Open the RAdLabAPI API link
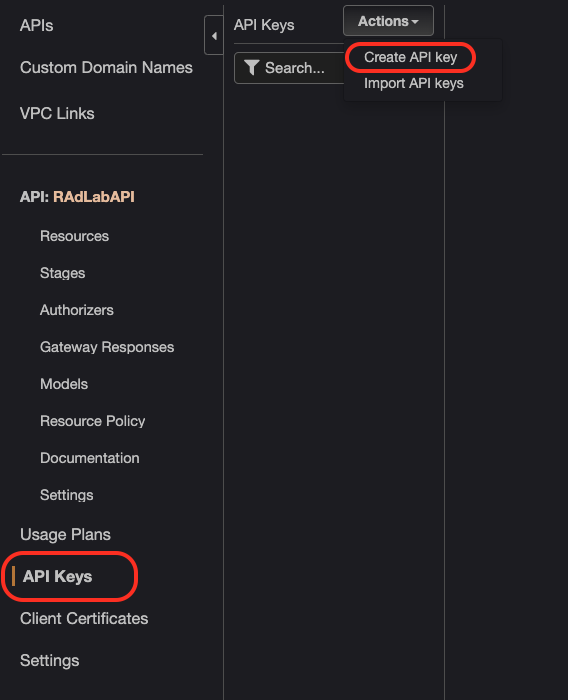This screenshot has height=700, width=568. (x=94, y=196)
